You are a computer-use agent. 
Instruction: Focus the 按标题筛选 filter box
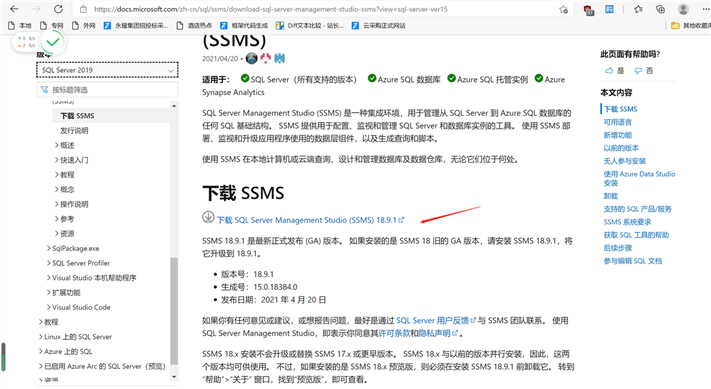tap(107, 90)
